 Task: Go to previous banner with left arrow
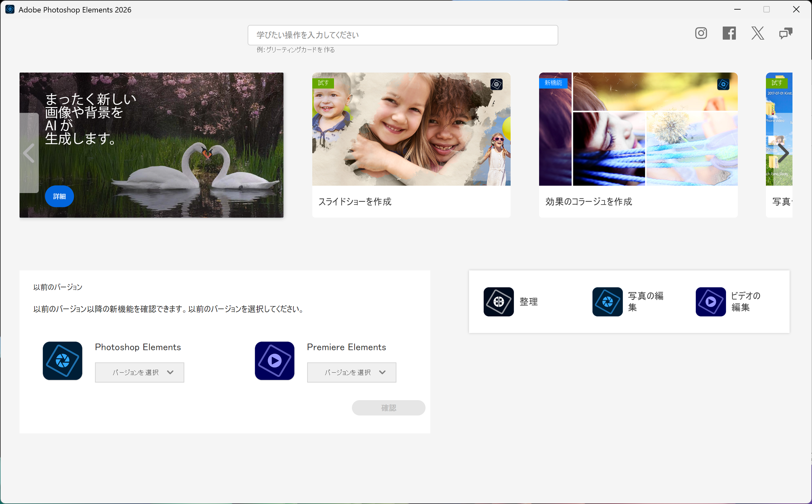[x=29, y=153]
